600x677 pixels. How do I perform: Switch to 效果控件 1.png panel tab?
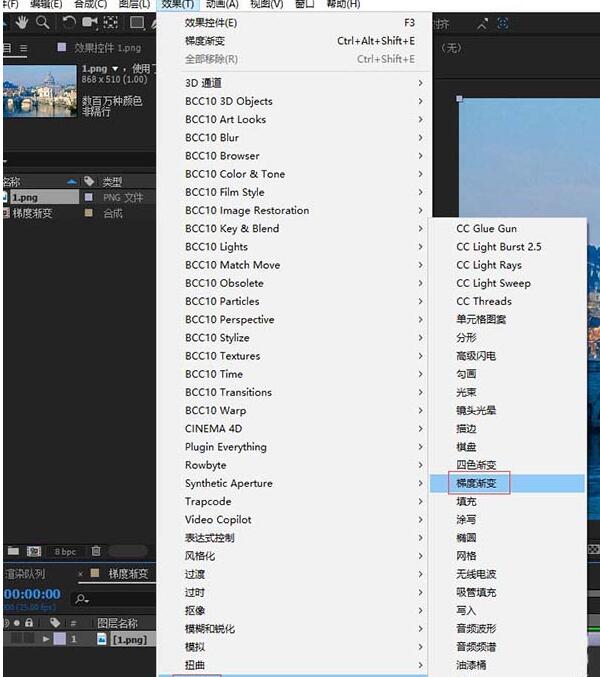[107, 48]
